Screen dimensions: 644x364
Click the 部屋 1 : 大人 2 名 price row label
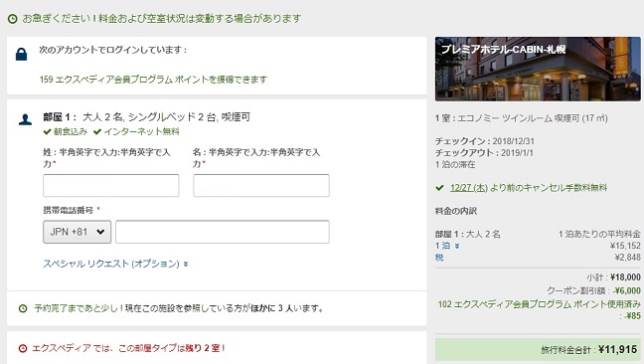(x=468, y=234)
